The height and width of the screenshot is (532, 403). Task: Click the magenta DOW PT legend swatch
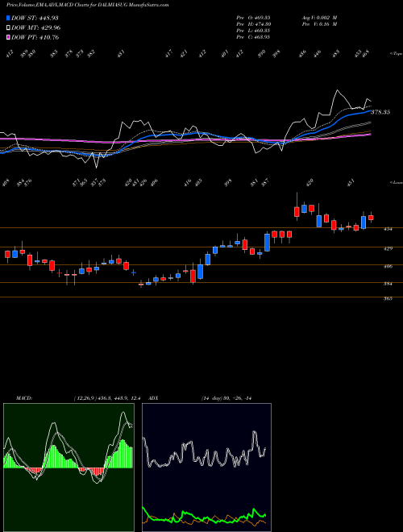click(x=9, y=37)
